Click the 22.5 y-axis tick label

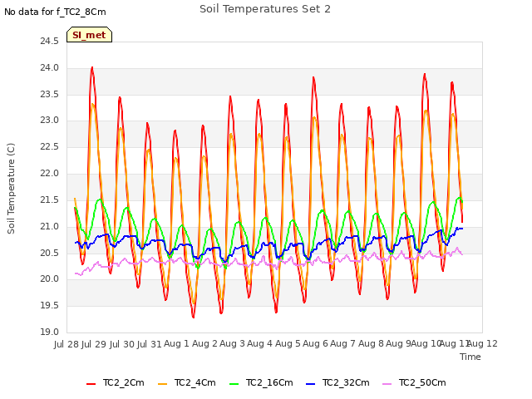[50, 146]
